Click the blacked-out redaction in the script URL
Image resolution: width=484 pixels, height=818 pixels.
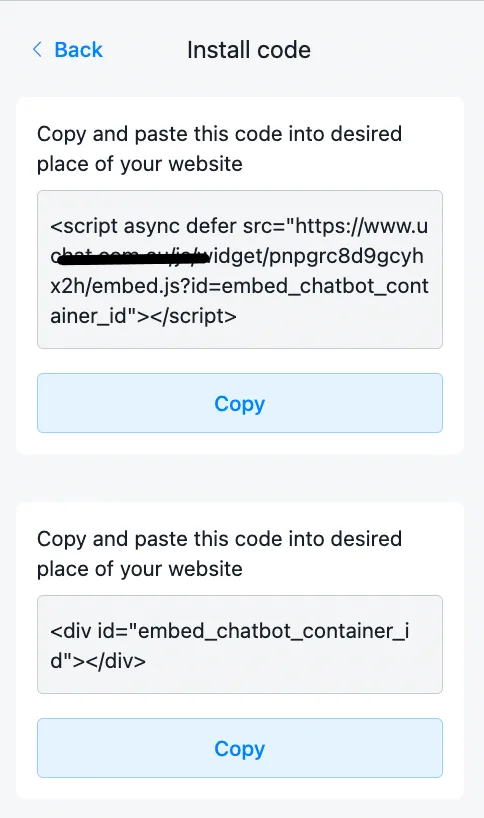(130, 256)
